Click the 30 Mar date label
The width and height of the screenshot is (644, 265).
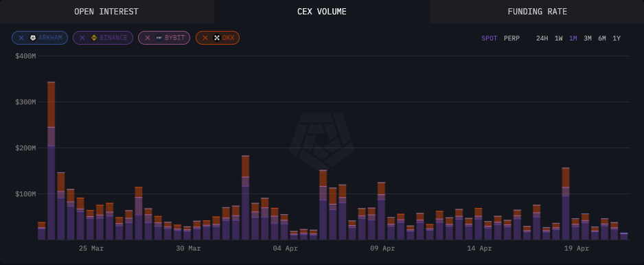pos(189,249)
